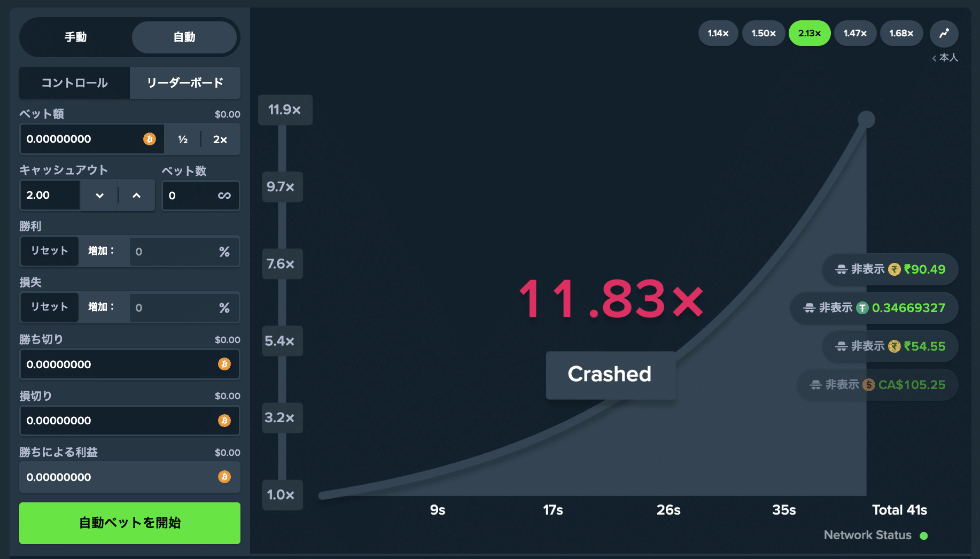Switch to 手動 manual mode
Image resolution: width=980 pixels, height=559 pixels.
(x=76, y=37)
